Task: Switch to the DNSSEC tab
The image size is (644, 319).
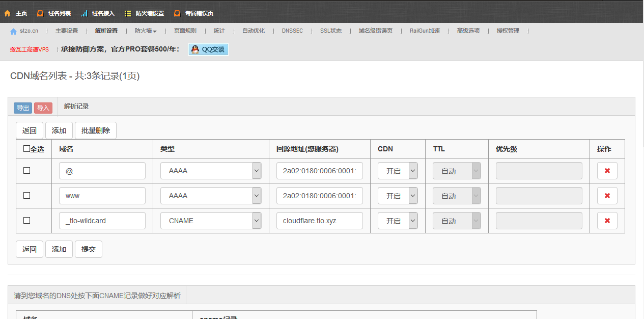Action: (x=292, y=31)
